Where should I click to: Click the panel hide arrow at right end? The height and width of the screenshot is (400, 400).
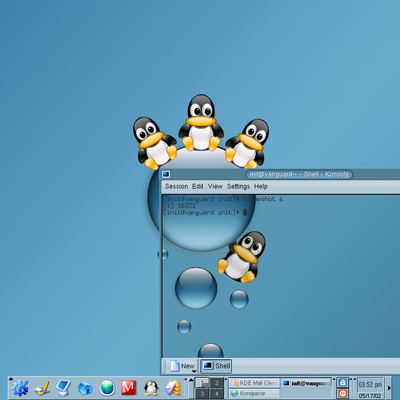coord(389,388)
